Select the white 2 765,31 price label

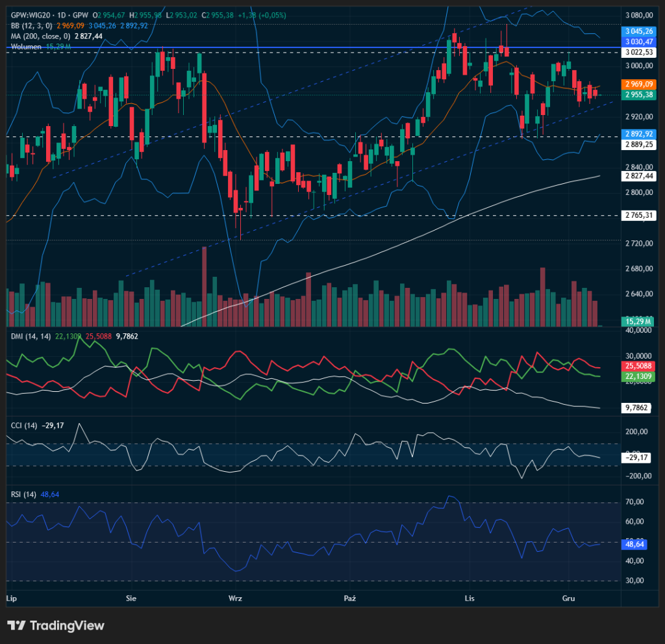click(638, 215)
